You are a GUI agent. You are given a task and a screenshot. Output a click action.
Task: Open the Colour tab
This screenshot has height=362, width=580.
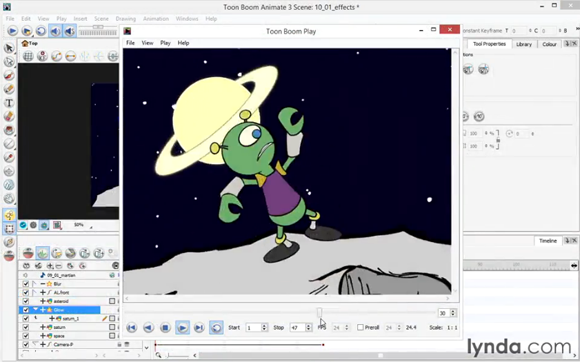coord(549,44)
